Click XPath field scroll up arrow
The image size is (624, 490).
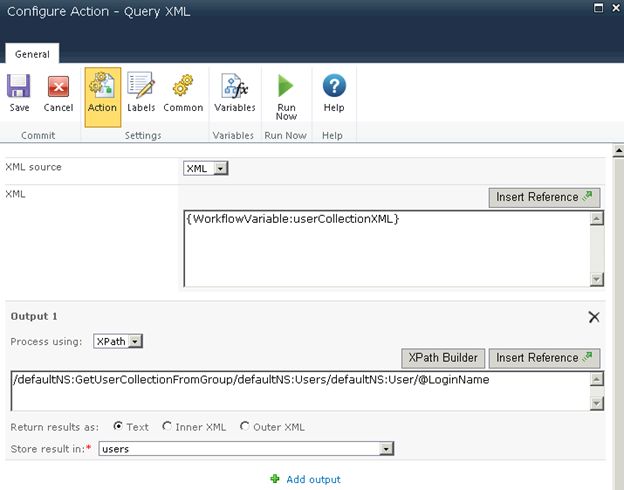coord(596,379)
